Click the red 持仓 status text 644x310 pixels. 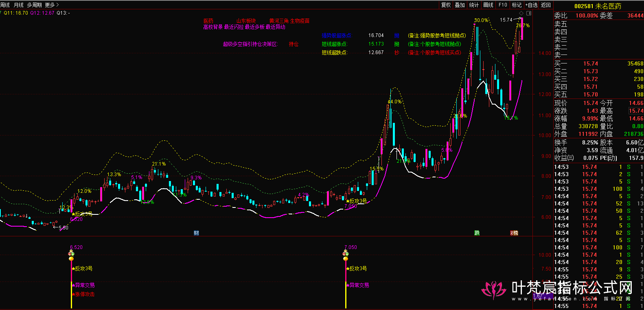(x=294, y=44)
